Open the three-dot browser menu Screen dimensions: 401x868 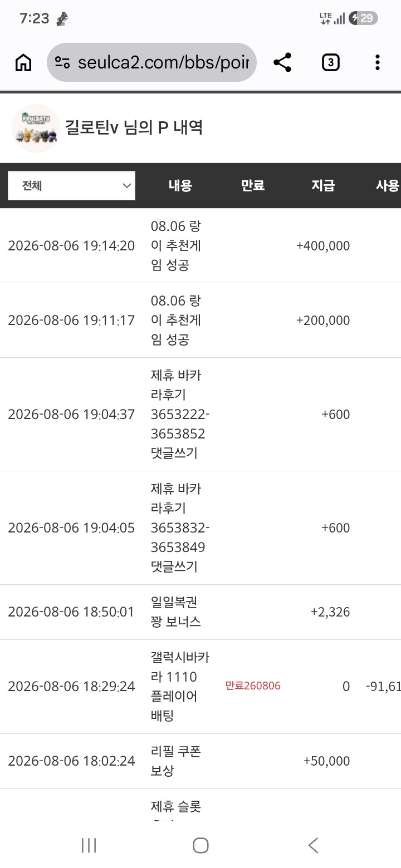(378, 63)
